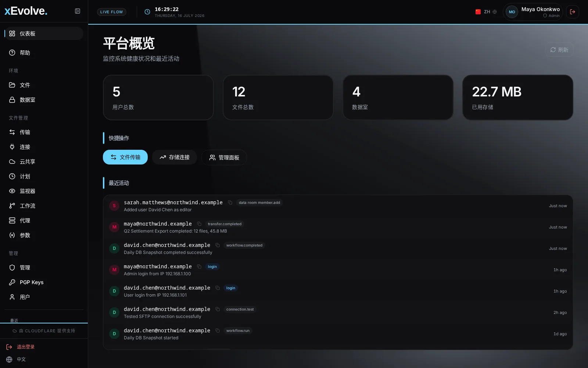588x368 pixels.
Task: Copy email on User login row
Action: (218, 288)
